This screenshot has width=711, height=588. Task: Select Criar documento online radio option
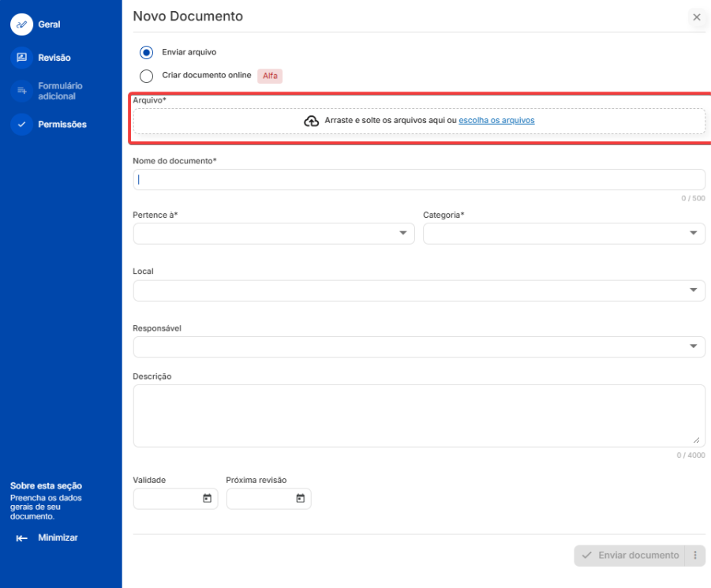pyautogui.click(x=146, y=76)
